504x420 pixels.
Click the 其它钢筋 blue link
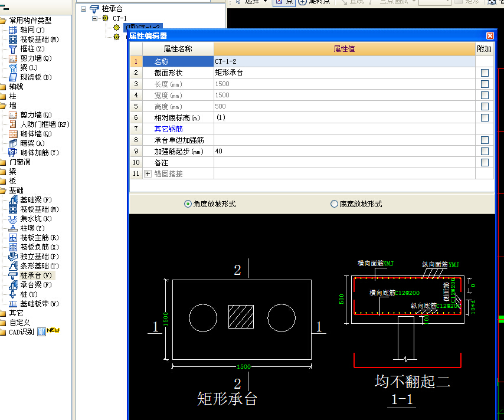pyautogui.click(x=168, y=129)
